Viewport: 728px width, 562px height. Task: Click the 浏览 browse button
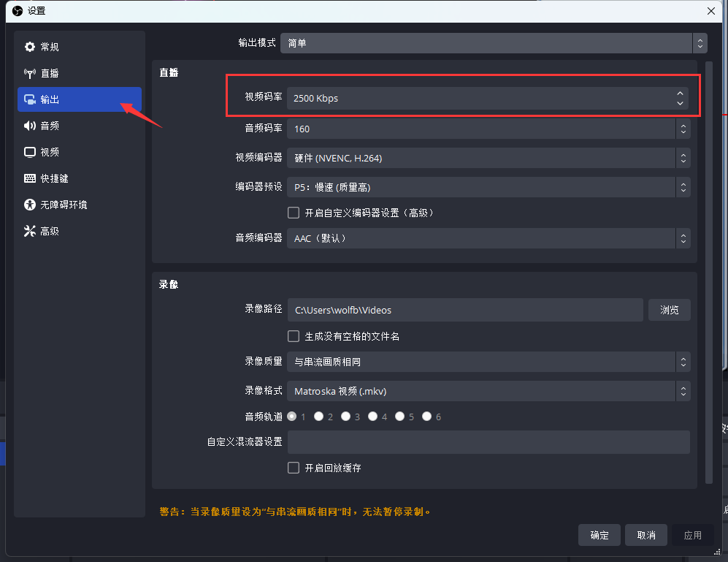[669, 310]
